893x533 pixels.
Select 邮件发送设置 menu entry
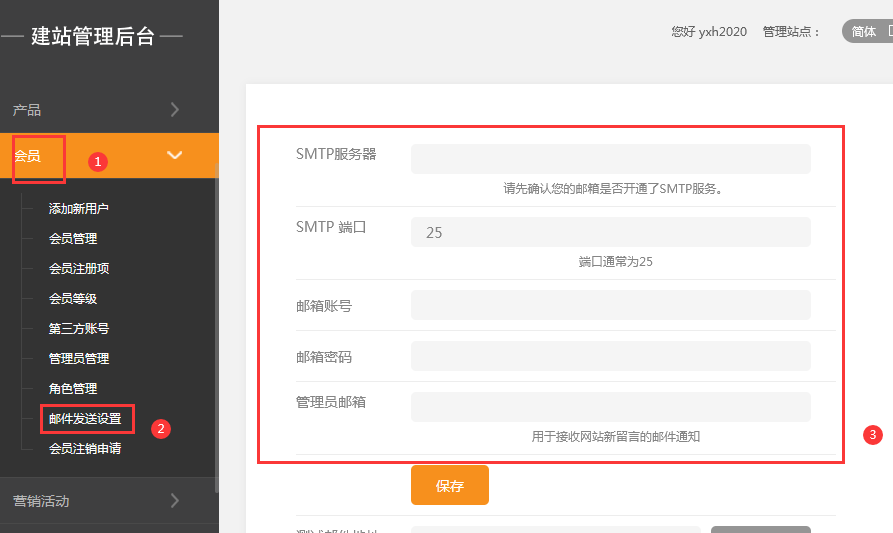pyautogui.click(x=85, y=419)
